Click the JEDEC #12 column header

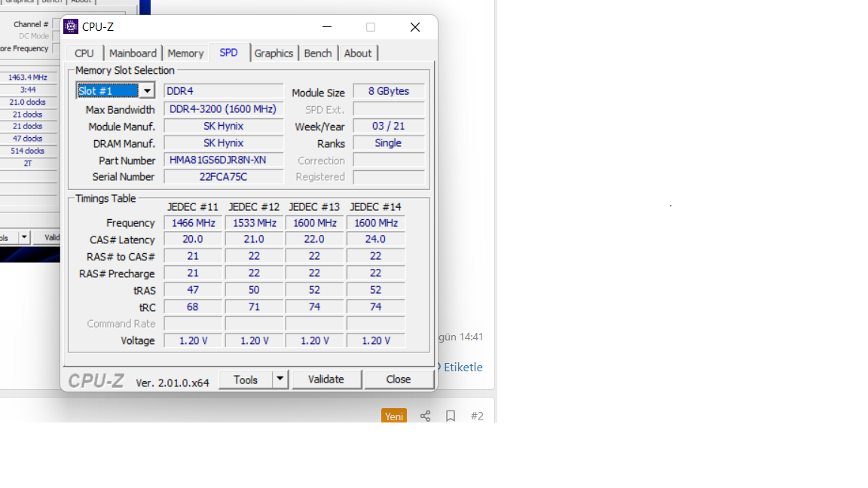(x=254, y=207)
